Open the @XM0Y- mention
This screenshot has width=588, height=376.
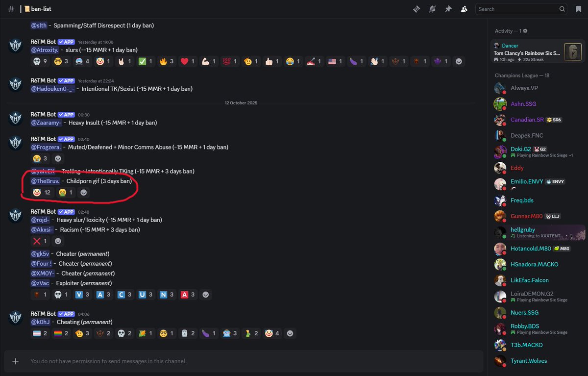(43, 273)
